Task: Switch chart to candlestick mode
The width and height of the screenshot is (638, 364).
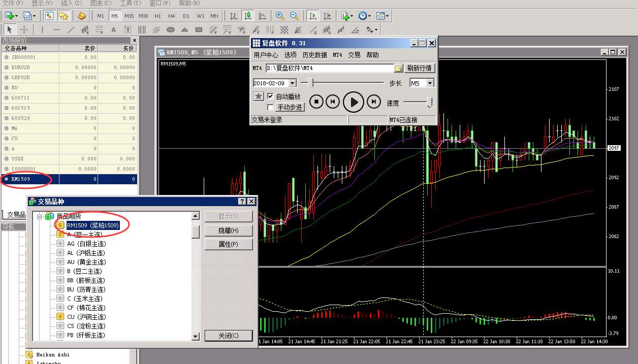Action: (248, 16)
